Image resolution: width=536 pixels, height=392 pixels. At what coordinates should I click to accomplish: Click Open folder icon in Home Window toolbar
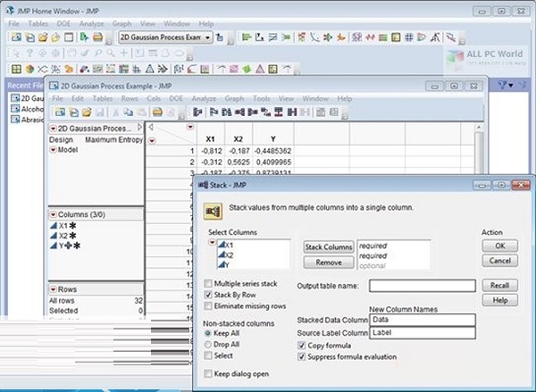(x=43, y=37)
